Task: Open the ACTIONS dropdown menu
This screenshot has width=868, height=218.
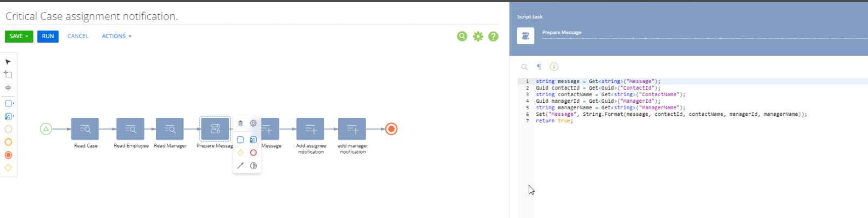Action: [x=117, y=36]
